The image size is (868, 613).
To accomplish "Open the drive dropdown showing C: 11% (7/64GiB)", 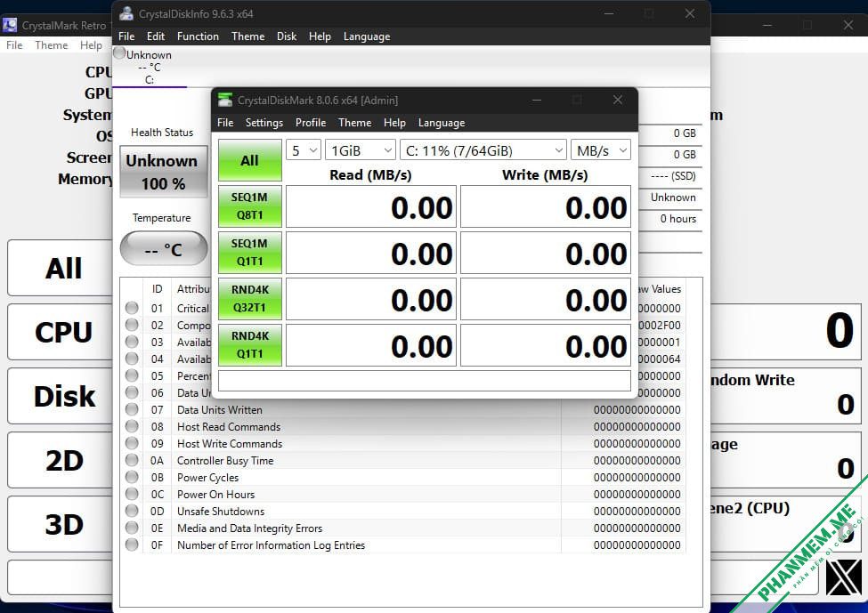I will [483, 150].
